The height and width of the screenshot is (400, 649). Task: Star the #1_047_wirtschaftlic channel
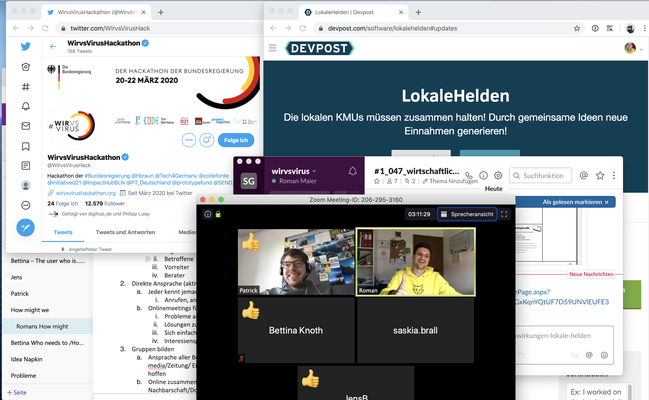pyautogui.click(x=377, y=181)
